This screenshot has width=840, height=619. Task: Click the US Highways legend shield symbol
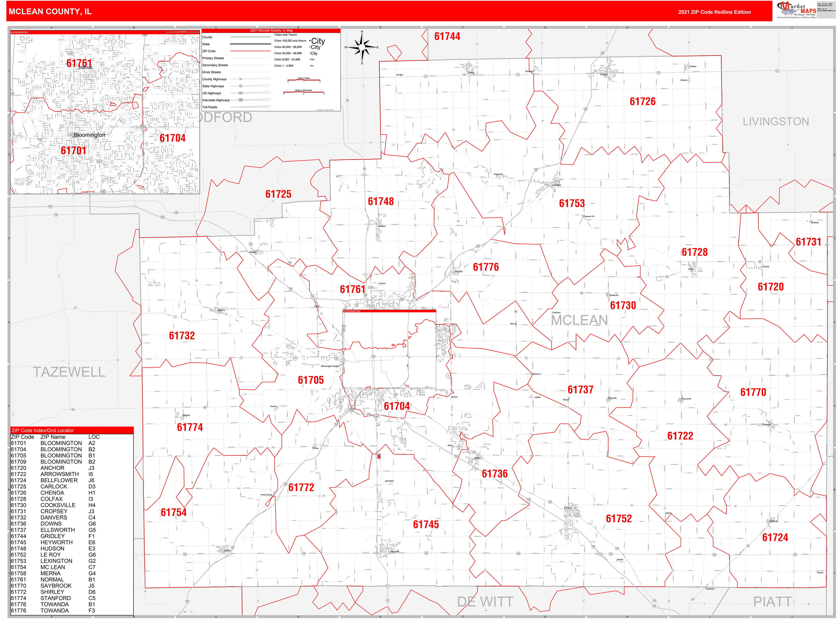point(241,93)
